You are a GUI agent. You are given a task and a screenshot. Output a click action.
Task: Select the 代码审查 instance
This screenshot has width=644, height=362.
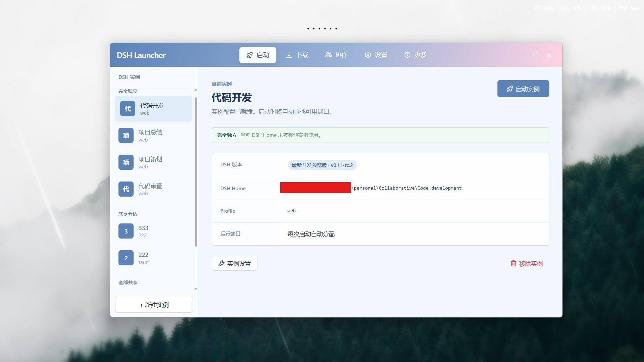point(153,189)
